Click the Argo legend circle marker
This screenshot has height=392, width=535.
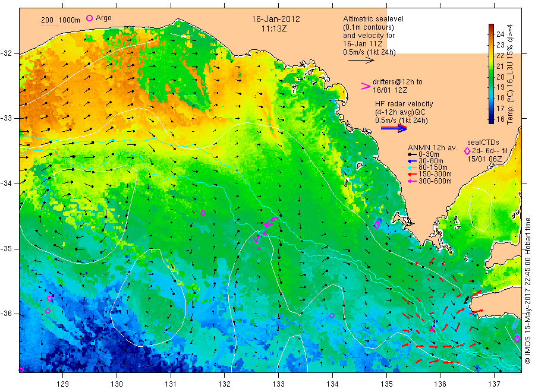[89, 18]
